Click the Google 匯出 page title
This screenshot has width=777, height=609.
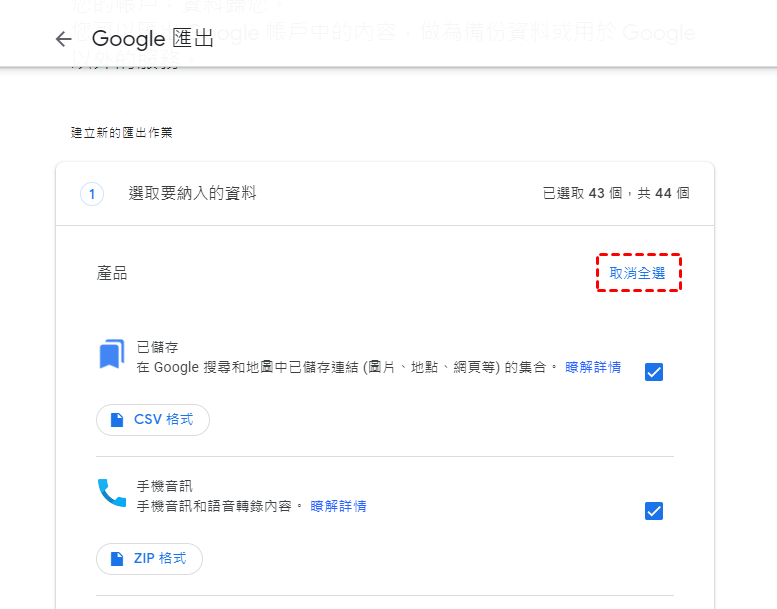153,39
